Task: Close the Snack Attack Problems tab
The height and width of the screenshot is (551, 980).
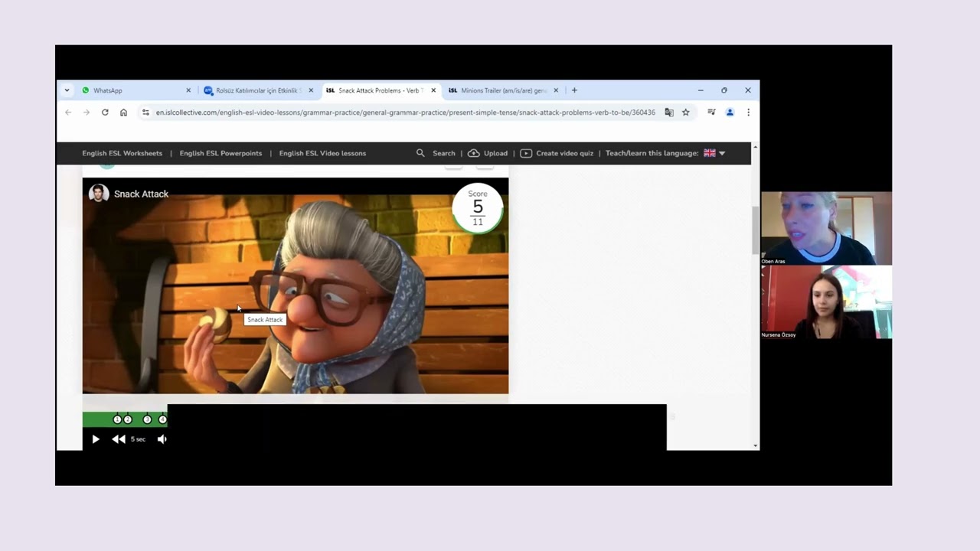Action: click(433, 90)
